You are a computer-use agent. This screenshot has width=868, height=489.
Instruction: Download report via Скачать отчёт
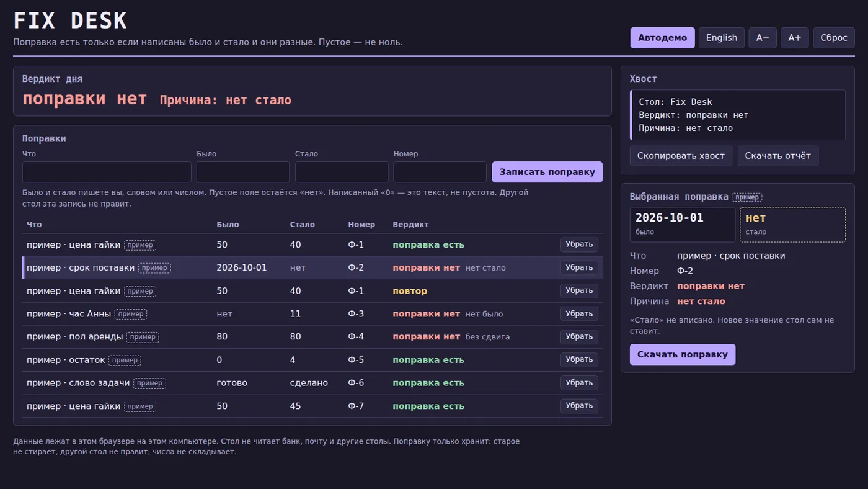click(x=777, y=156)
